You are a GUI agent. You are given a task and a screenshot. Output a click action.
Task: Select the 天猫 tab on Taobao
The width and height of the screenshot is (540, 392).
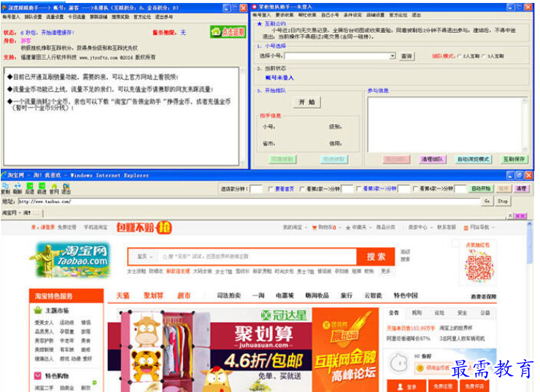(123, 296)
